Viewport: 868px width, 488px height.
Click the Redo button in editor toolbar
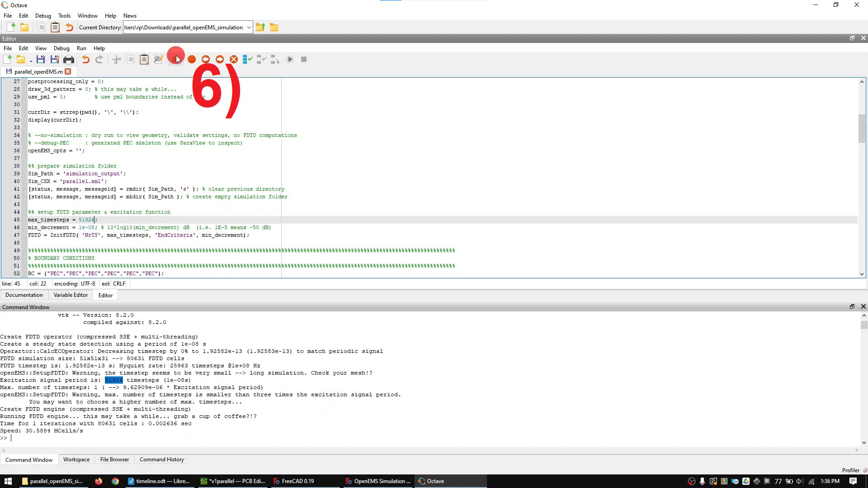(x=99, y=59)
